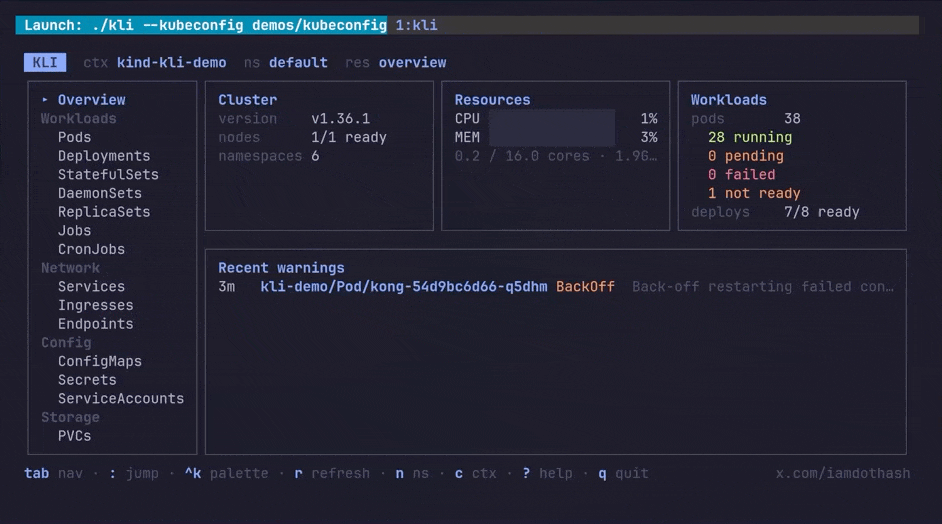Click 0 pending status

[x=746, y=156]
